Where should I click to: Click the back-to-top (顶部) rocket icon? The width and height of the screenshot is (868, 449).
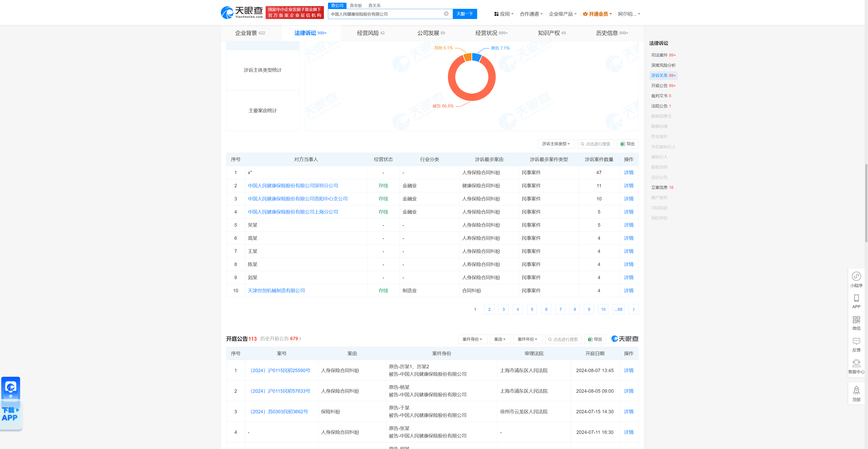856,391
